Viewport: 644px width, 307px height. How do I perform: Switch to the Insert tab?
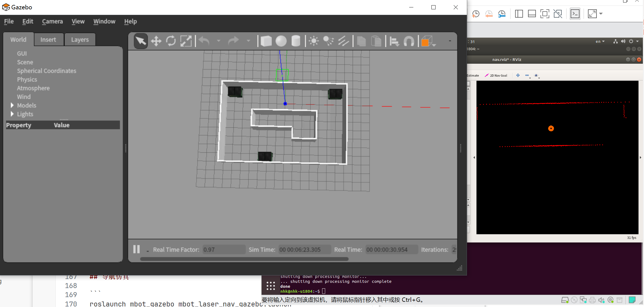pos(48,40)
